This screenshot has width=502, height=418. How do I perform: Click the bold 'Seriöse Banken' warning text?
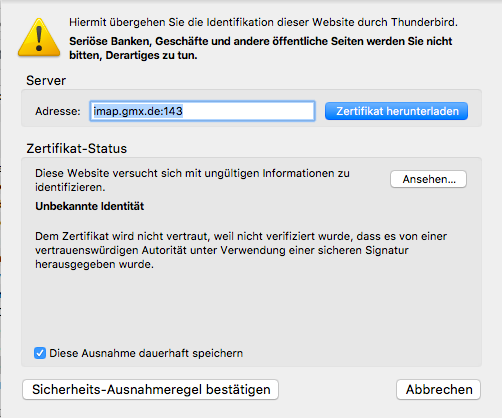click(x=260, y=48)
